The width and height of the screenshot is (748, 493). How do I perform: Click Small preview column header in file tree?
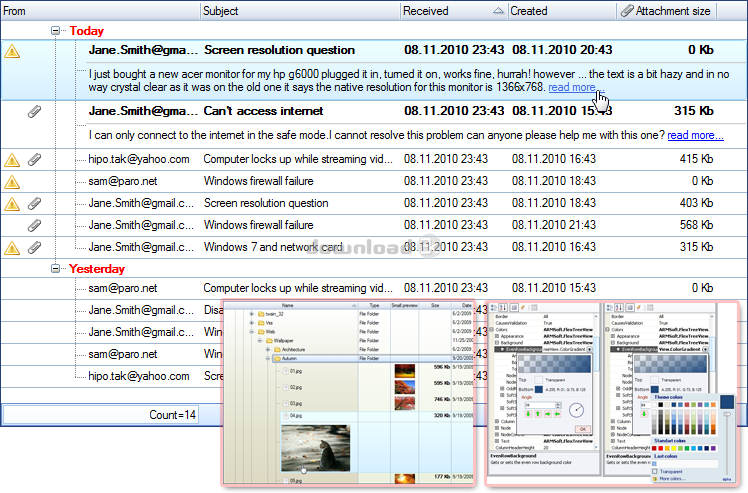click(404, 305)
